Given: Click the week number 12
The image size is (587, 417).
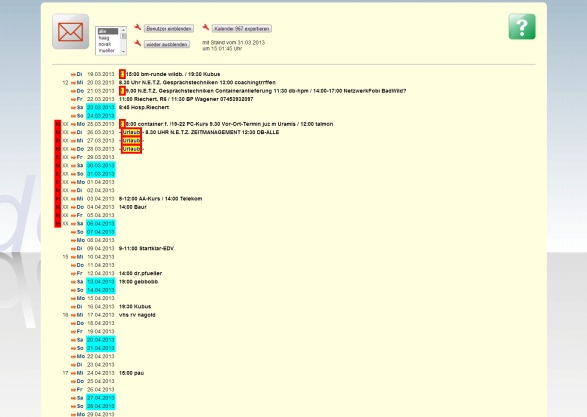Looking at the screenshot, I should tap(65, 83).
